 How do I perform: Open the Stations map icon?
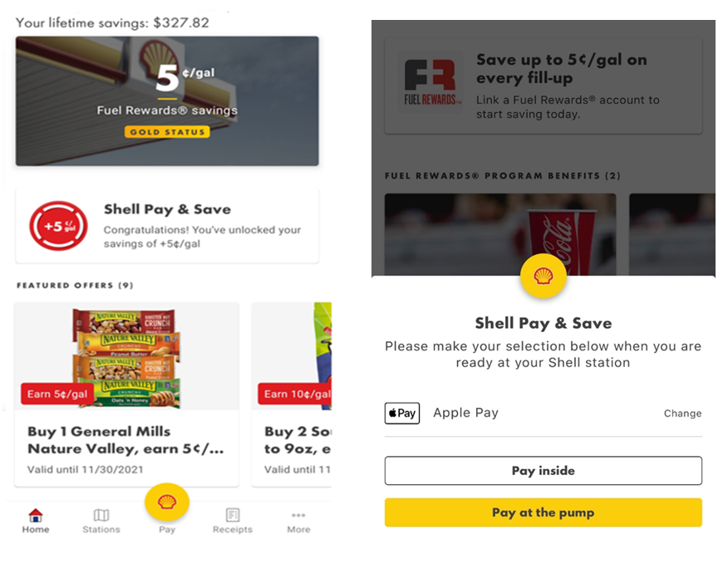click(x=101, y=515)
